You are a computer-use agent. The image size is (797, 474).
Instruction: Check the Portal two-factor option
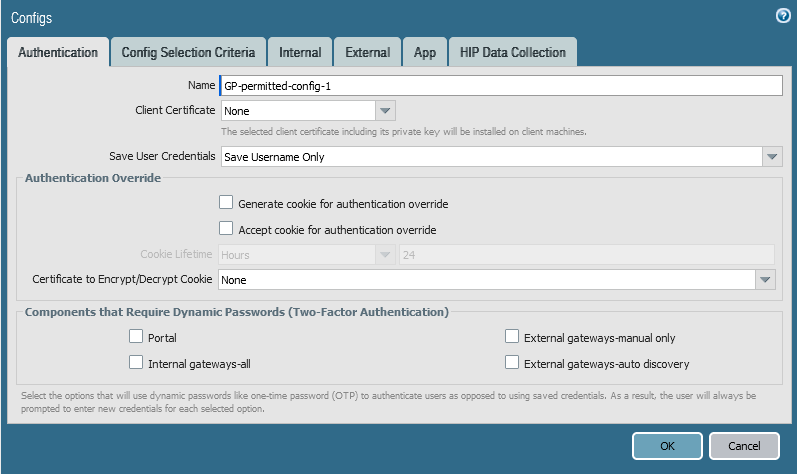click(x=137, y=337)
